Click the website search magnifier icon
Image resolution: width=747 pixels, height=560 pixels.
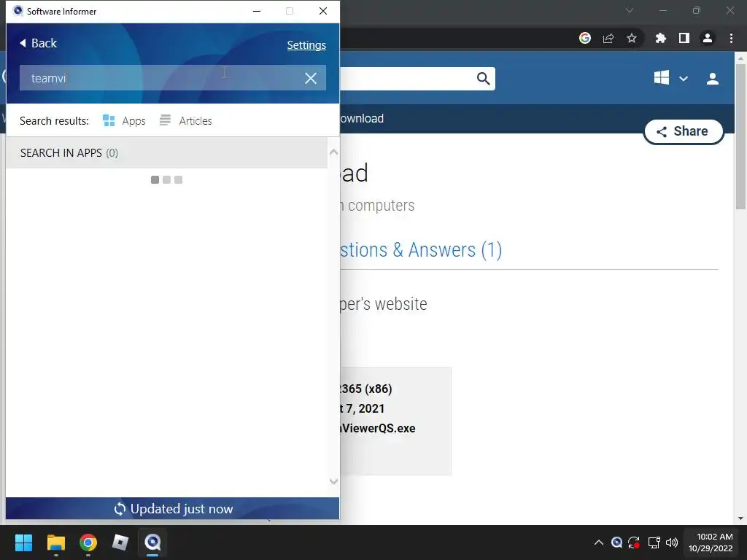[483, 79]
